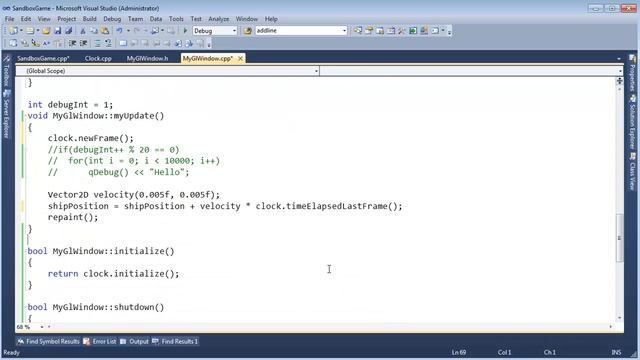Open Solution Explorer from toolbar icon
The image size is (640, 360).
pos(358,31)
